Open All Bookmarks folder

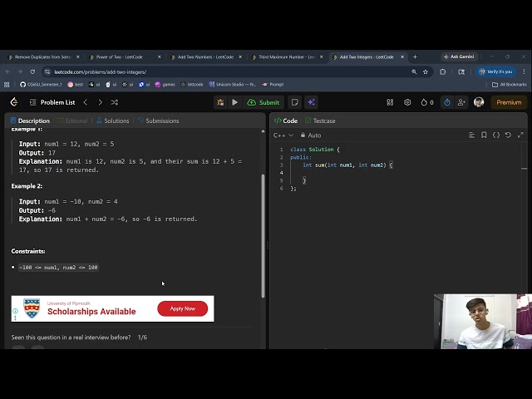pos(510,85)
